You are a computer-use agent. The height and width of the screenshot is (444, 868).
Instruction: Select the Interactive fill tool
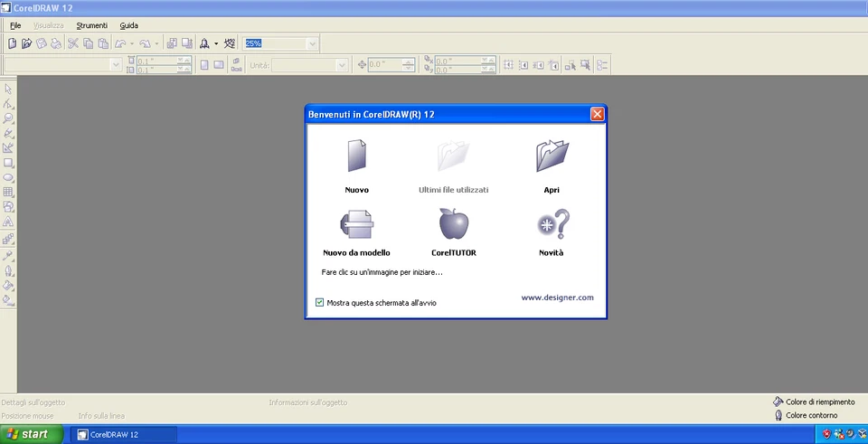click(x=8, y=300)
